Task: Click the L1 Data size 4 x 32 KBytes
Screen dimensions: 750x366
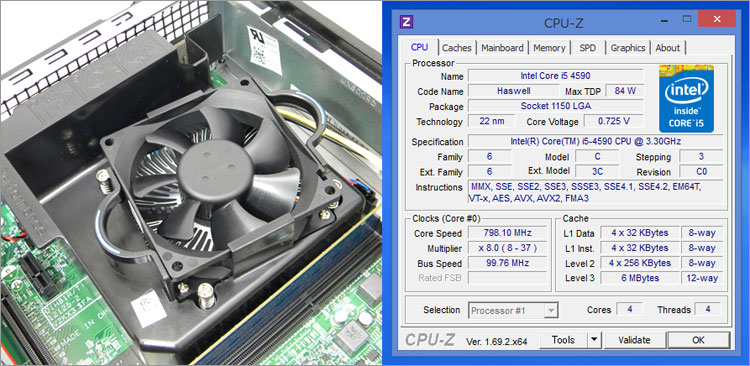Action: point(640,233)
